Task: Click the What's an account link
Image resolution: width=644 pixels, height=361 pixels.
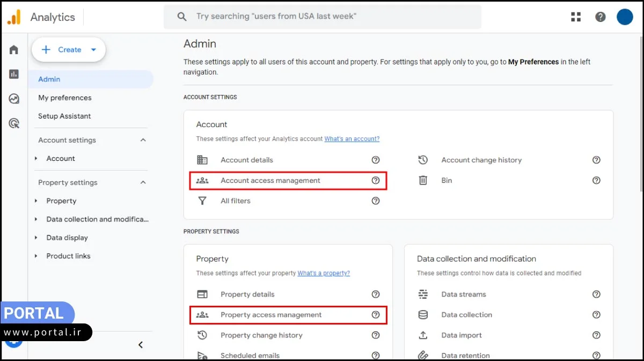Action: pyautogui.click(x=352, y=138)
